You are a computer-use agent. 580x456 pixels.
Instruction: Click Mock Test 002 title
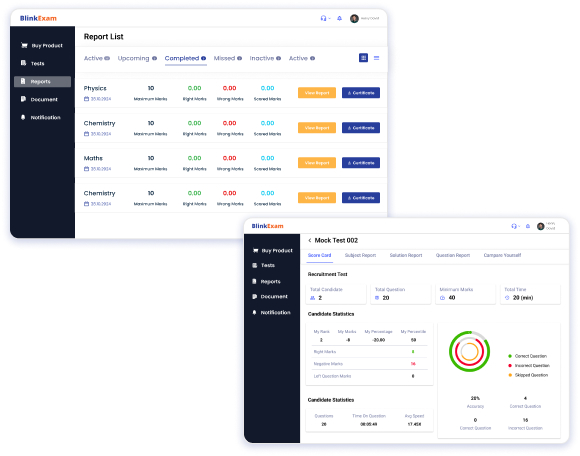click(x=336, y=240)
